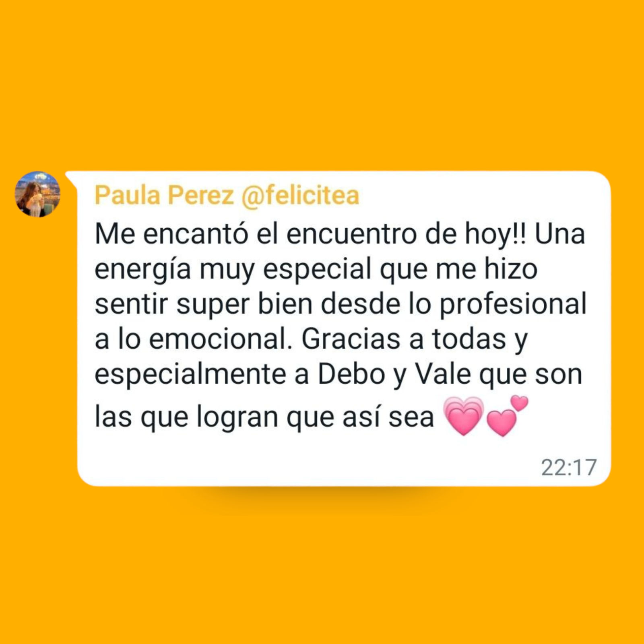Image resolution: width=644 pixels, height=644 pixels.
Task: Open the @felicitea handle
Action: point(300,195)
